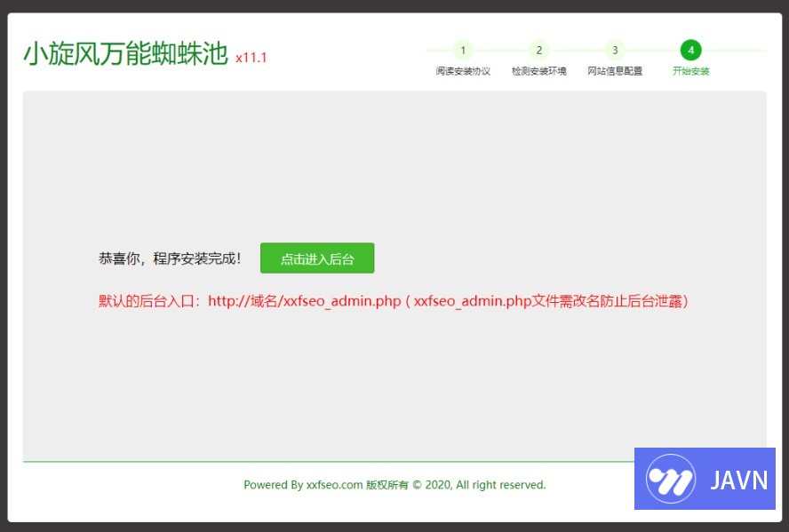The width and height of the screenshot is (789, 532).
Task: Go to the 检测安装环境 step label
Action: [x=538, y=71]
